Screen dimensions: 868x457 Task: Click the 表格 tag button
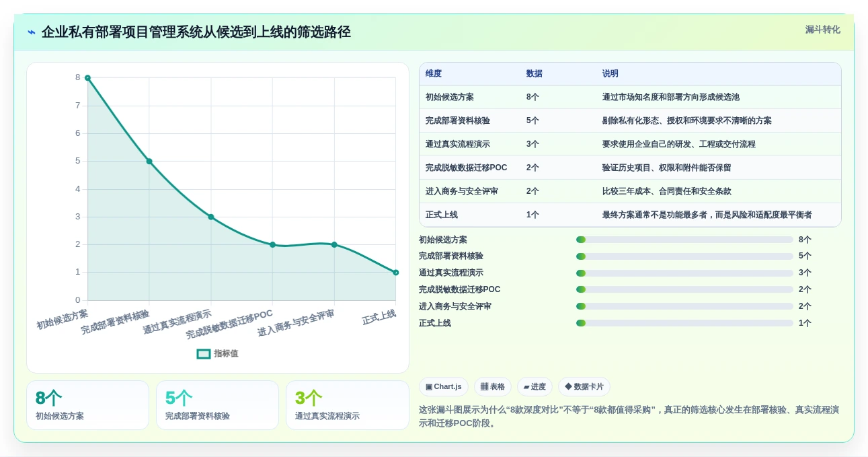click(x=493, y=386)
